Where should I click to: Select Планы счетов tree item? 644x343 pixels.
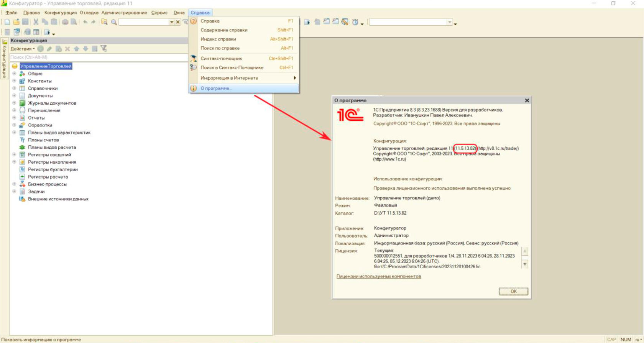pyautogui.click(x=43, y=140)
